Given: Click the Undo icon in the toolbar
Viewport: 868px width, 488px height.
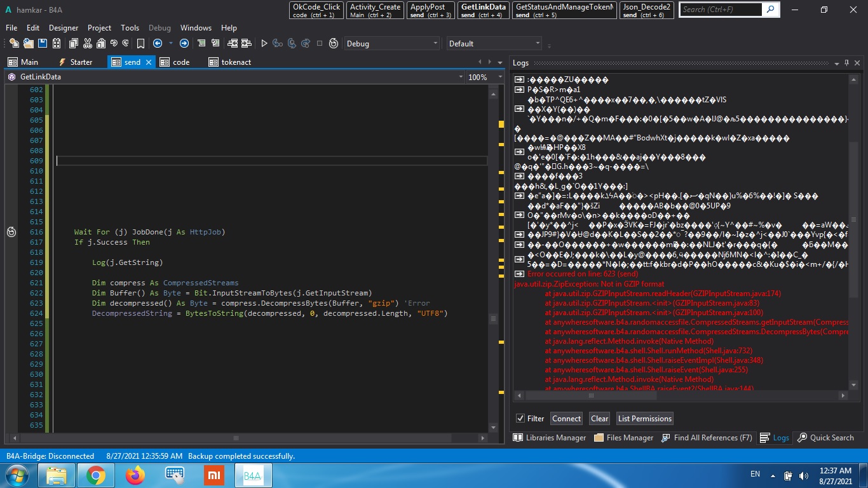Looking at the screenshot, I should click(x=114, y=43).
